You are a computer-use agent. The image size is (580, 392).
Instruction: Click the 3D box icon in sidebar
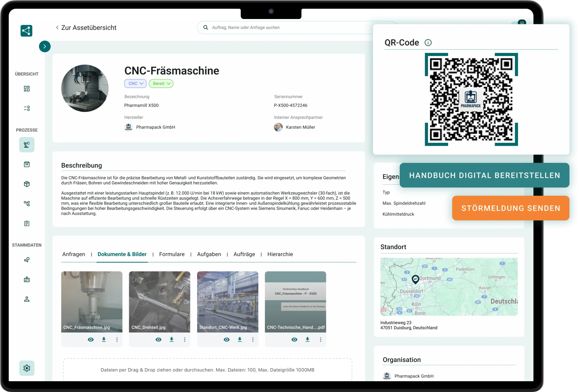tap(27, 184)
